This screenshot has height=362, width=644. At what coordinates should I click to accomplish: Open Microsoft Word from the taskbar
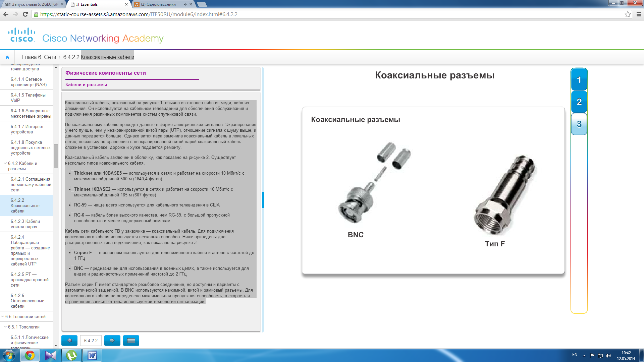click(92, 355)
